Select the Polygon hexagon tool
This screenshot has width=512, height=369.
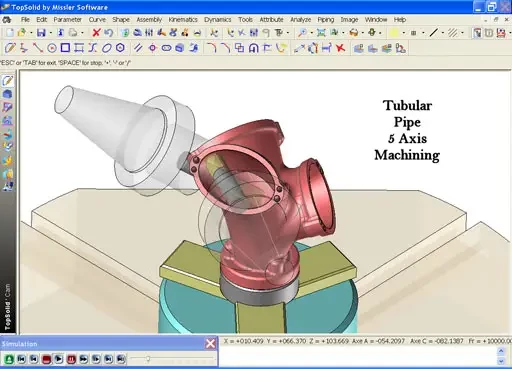[120, 48]
